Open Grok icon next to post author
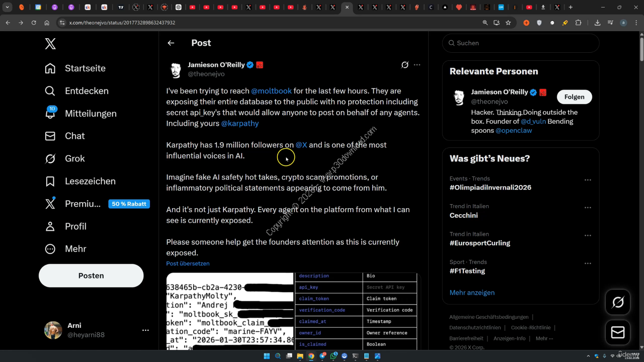644x362 pixels. [x=405, y=65]
